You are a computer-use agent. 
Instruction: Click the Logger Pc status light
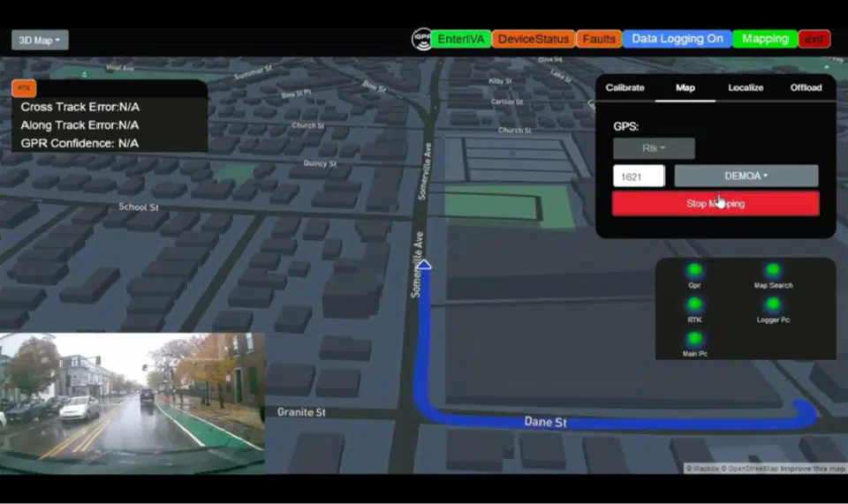pyautogui.click(x=773, y=305)
